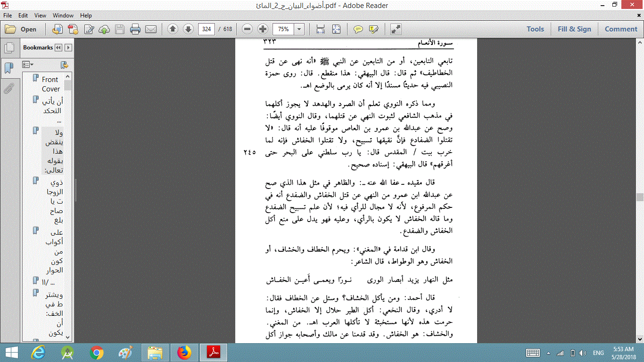The width and height of the screenshot is (644, 362).
Task: Select the Front Cover bookmark
Action: coord(51,84)
